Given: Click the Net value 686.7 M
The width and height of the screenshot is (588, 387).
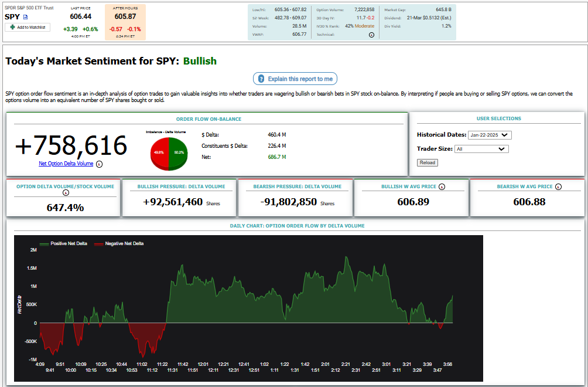Looking at the screenshot, I should pyautogui.click(x=277, y=157).
